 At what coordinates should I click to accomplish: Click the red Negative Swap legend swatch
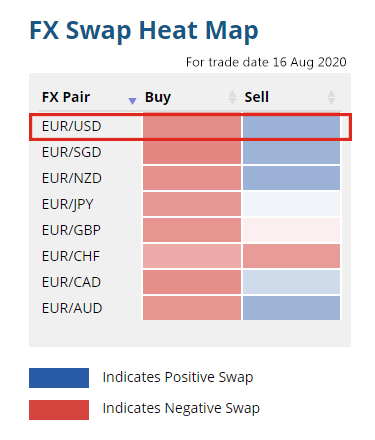pyautogui.click(x=59, y=410)
